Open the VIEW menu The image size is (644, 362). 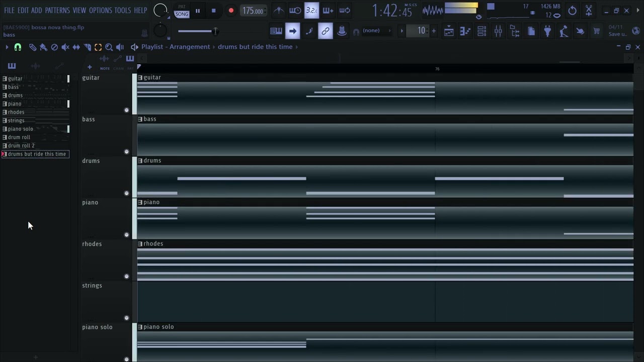pos(79,10)
